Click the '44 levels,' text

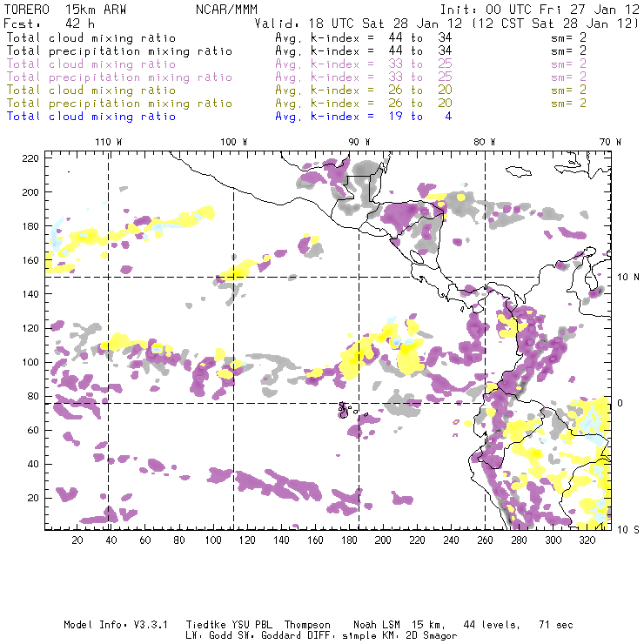coord(491,625)
